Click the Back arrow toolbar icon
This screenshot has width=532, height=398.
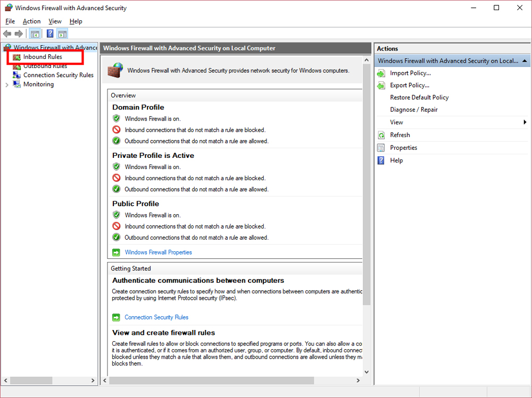point(7,33)
